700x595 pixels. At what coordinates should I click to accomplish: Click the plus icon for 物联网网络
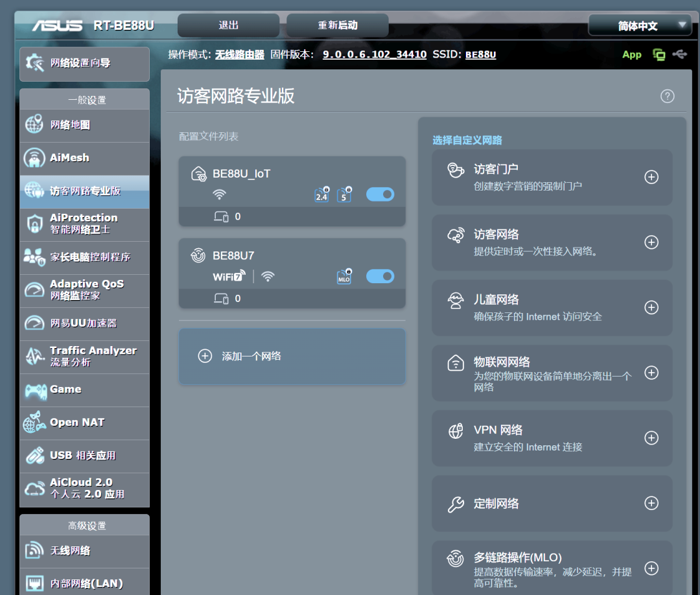[651, 373]
